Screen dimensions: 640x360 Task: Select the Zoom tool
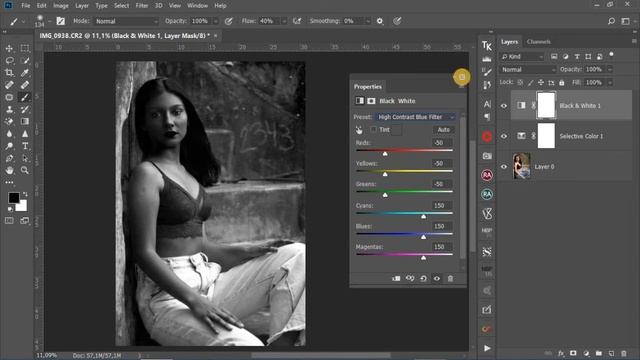[x=25, y=170]
